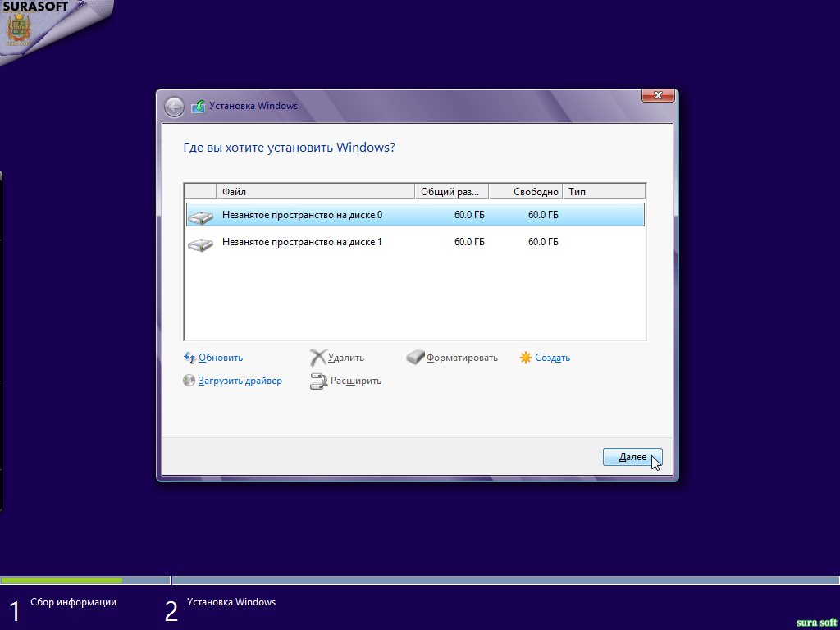The width and height of the screenshot is (840, 630).
Task: Sort by the Общий раз... column header
Action: point(452,191)
